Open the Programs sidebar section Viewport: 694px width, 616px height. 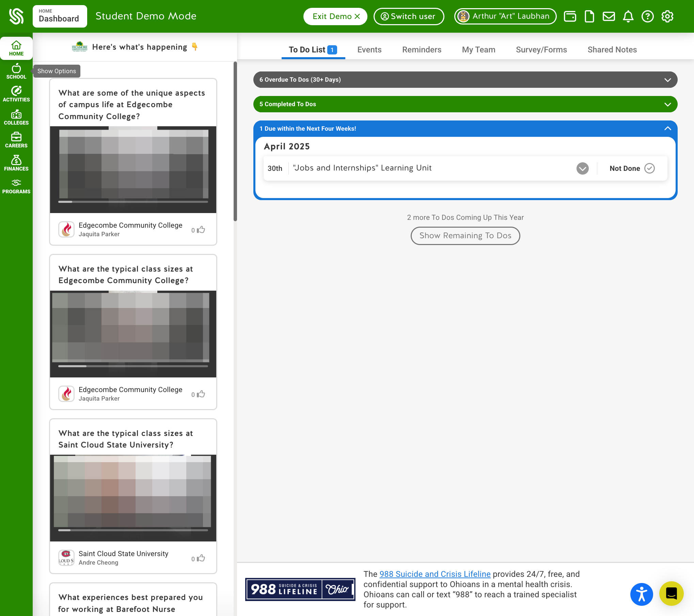coord(16,186)
